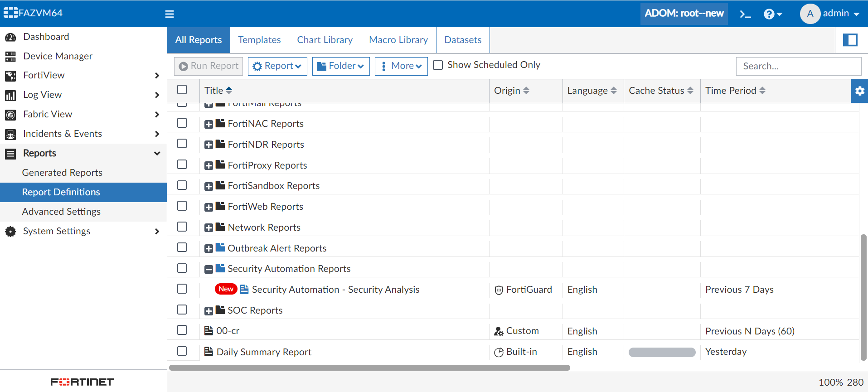
Task: Toggle the split panel layout icon
Action: pyautogui.click(x=850, y=40)
